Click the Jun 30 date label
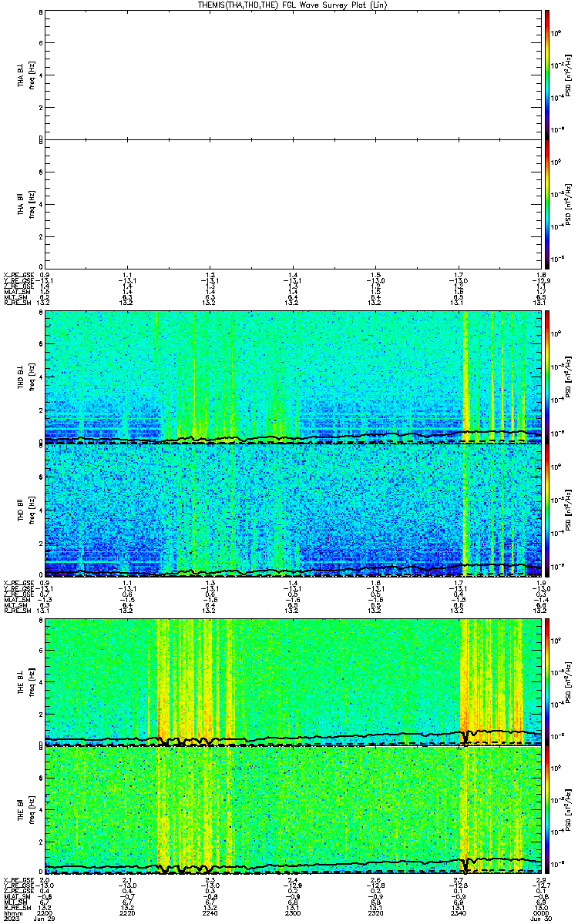578x924 pixels. 530,919
